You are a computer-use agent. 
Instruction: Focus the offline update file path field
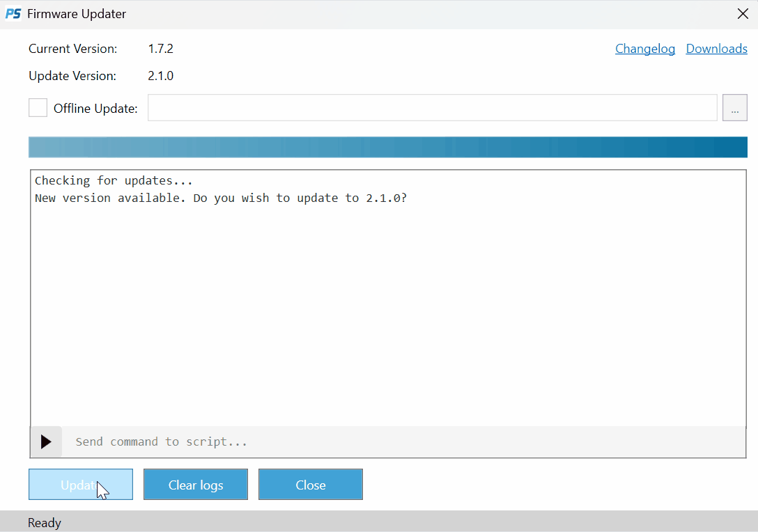432,108
